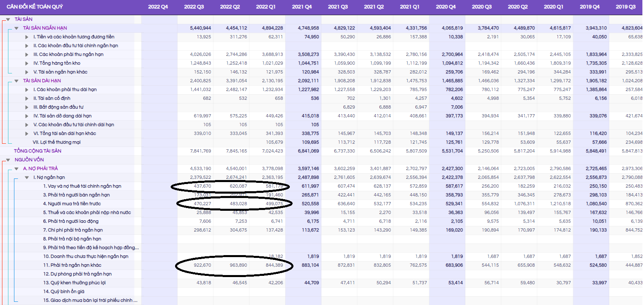Expand VI. Tổng tài sản dài hạn khác
The height and width of the screenshot is (305, 644).
pyautogui.click(x=27, y=134)
